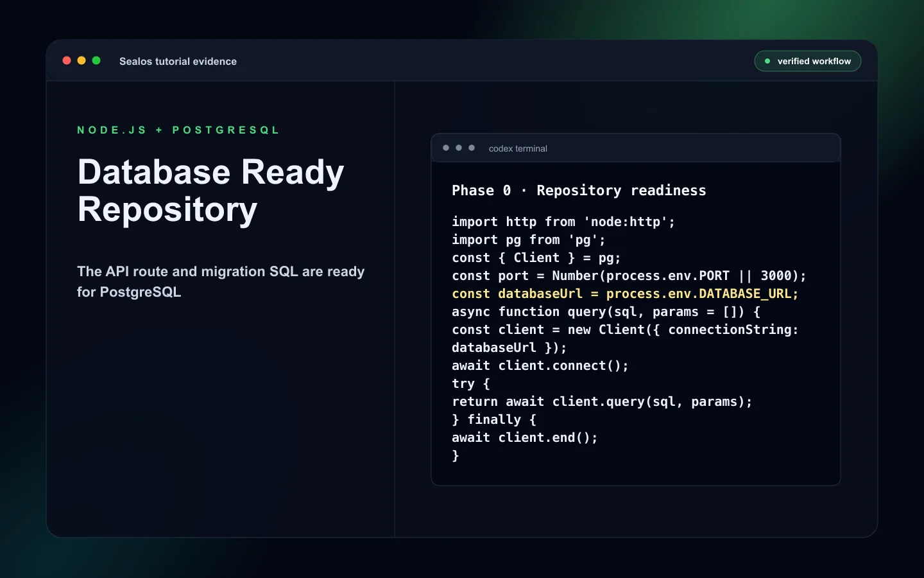Click the 'const client = new Client' line
The width and height of the screenshot is (924, 578).
[x=625, y=329]
